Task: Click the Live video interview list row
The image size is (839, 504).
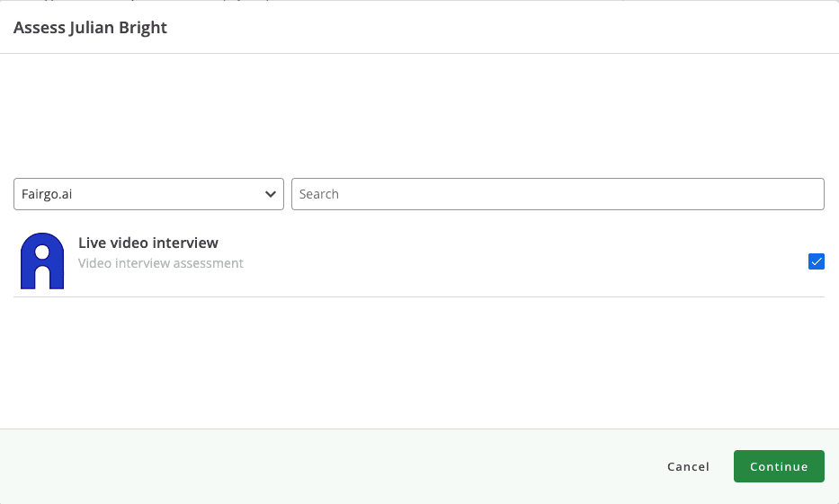Action: [450, 261]
